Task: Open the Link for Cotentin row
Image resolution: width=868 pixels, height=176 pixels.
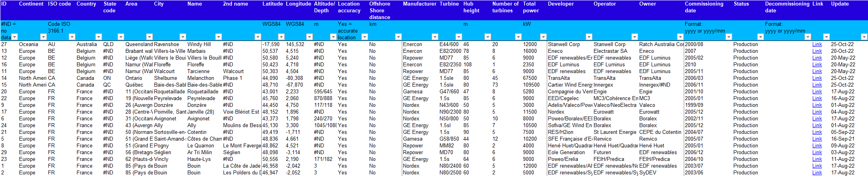Action: 817,132
